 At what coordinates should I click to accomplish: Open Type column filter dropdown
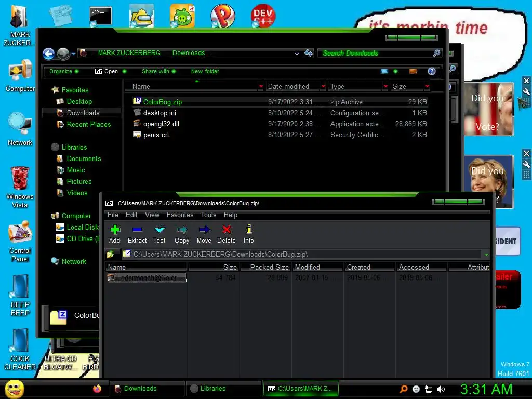(385, 87)
